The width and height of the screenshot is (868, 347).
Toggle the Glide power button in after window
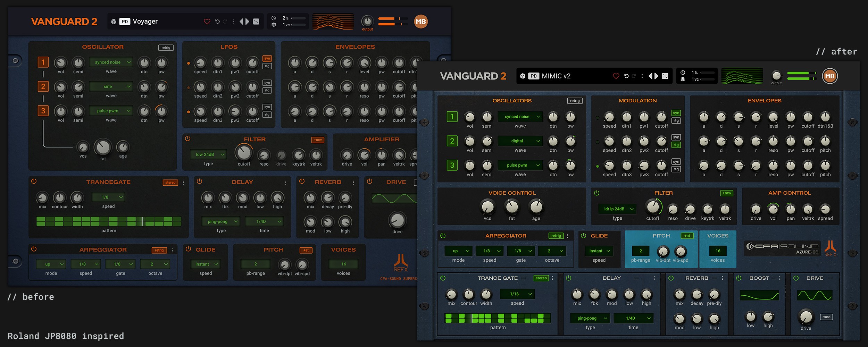(583, 236)
